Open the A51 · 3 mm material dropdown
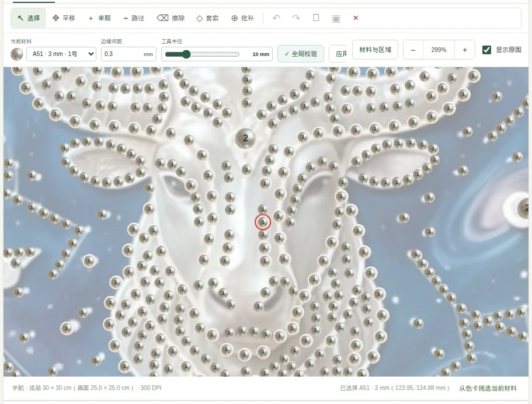Screen dimensions: 532x404 tap(61, 54)
